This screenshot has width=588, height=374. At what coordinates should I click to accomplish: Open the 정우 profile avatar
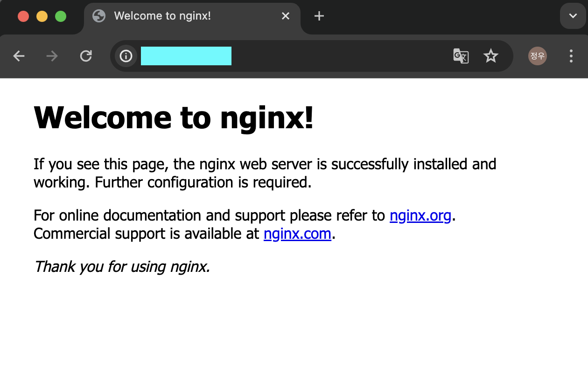tap(538, 56)
